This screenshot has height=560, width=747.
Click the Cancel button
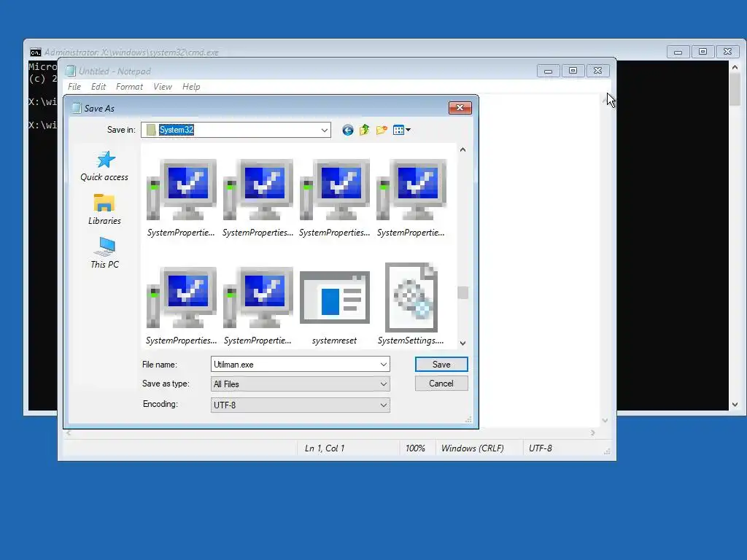[x=441, y=384]
